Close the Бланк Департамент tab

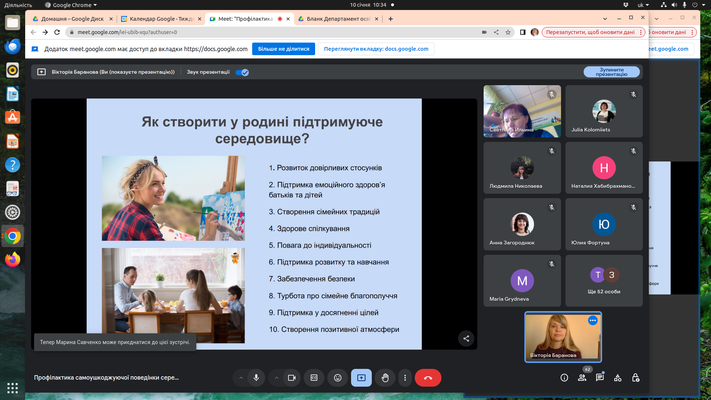click(x=376, y=19)
